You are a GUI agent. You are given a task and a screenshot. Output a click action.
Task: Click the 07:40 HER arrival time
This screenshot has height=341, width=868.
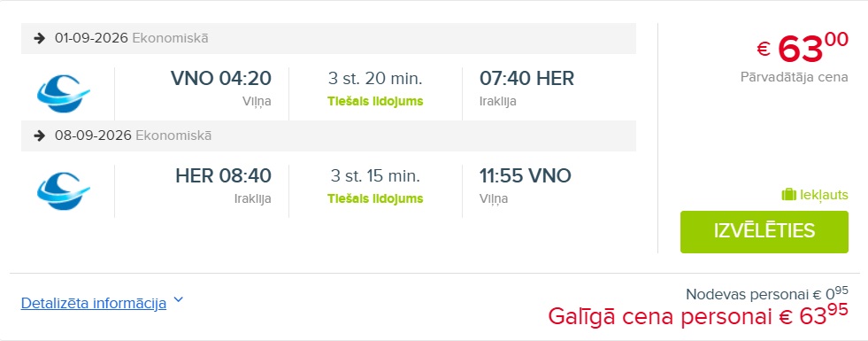pos(526,79)
